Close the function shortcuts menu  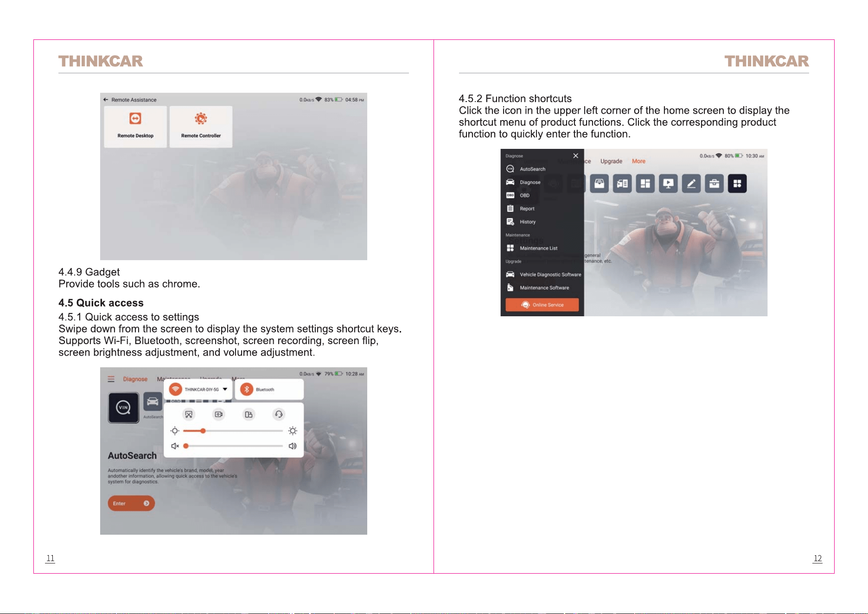pyautogui.click(x=575, y=156)
